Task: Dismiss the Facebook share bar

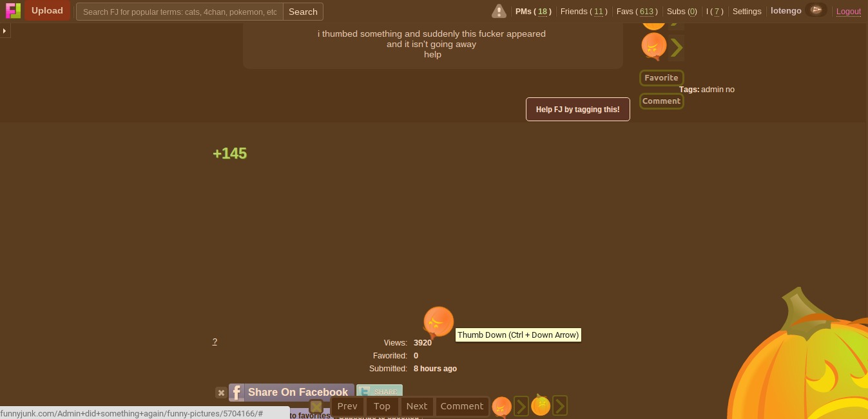Action: [x=221, y=393]
